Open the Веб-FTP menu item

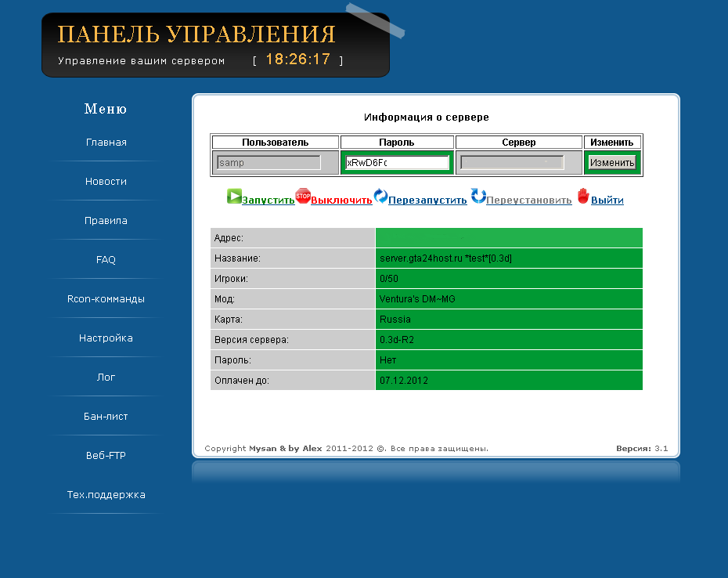tap(106, 455)
